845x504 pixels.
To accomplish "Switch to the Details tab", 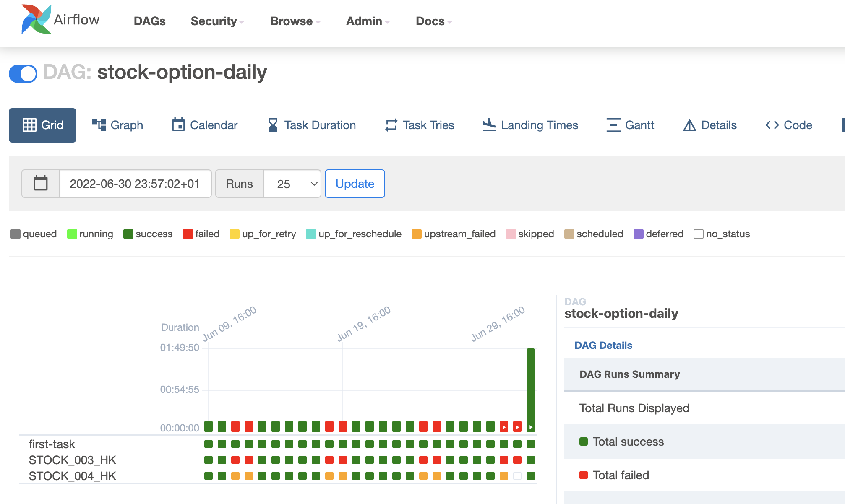I will click(710, 125).
